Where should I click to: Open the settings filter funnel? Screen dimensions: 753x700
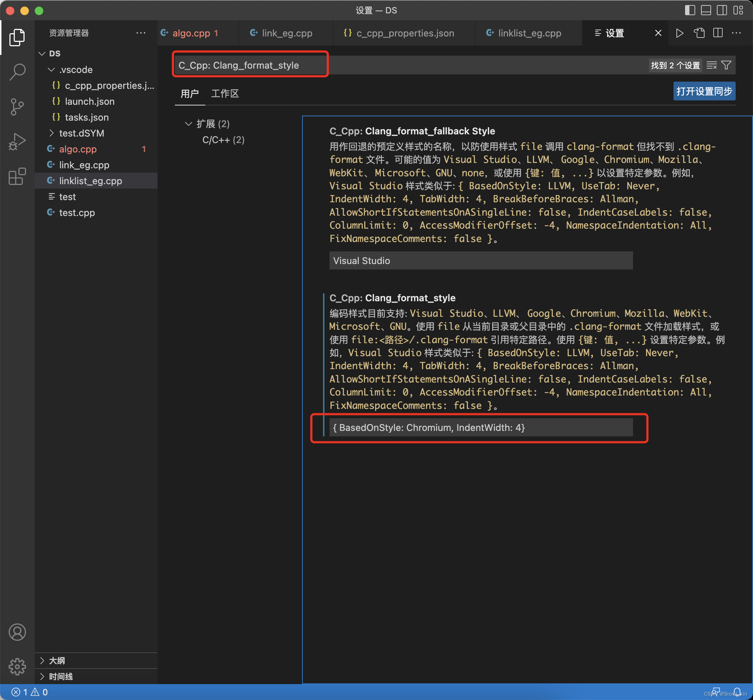[x=726, y=65]
